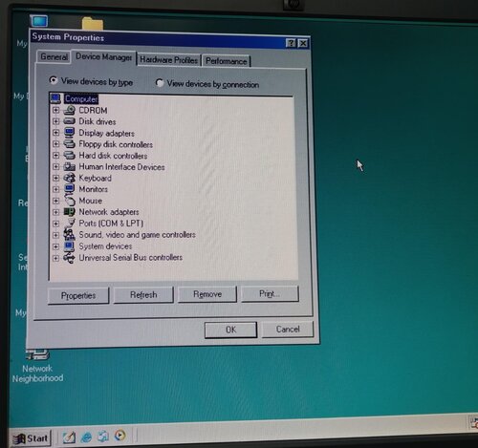478x448 pixels.
Task: Click the Refresh button
Action: click(143, 295)
